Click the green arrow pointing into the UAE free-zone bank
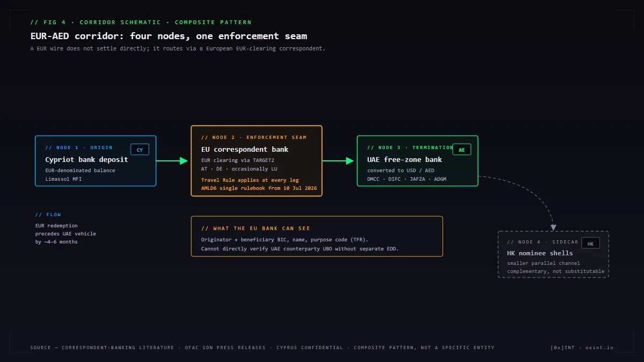 click(339, 161)
